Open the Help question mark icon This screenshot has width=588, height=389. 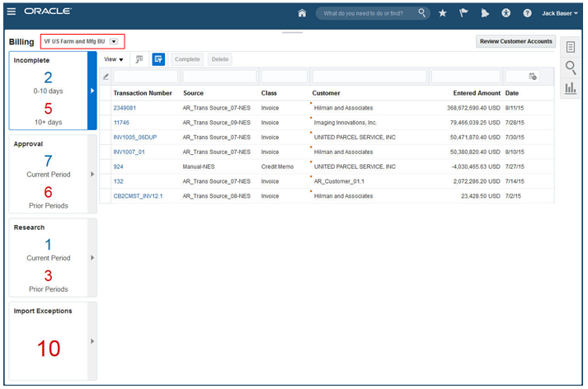[527, 13]
